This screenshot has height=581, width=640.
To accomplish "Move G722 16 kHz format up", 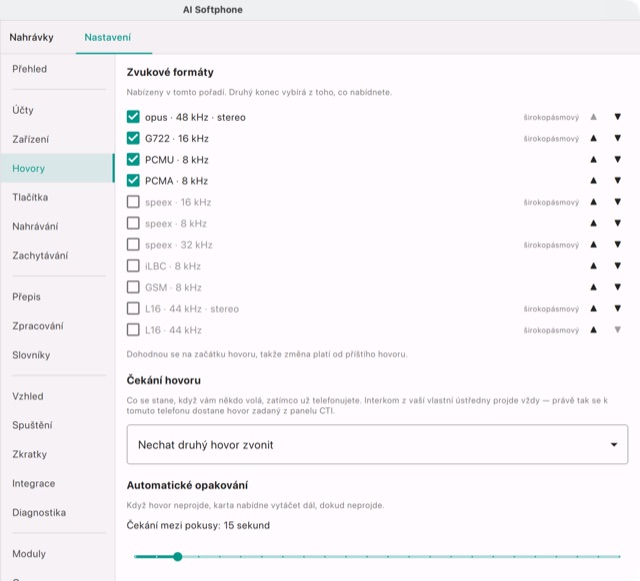I will (593, 138).
